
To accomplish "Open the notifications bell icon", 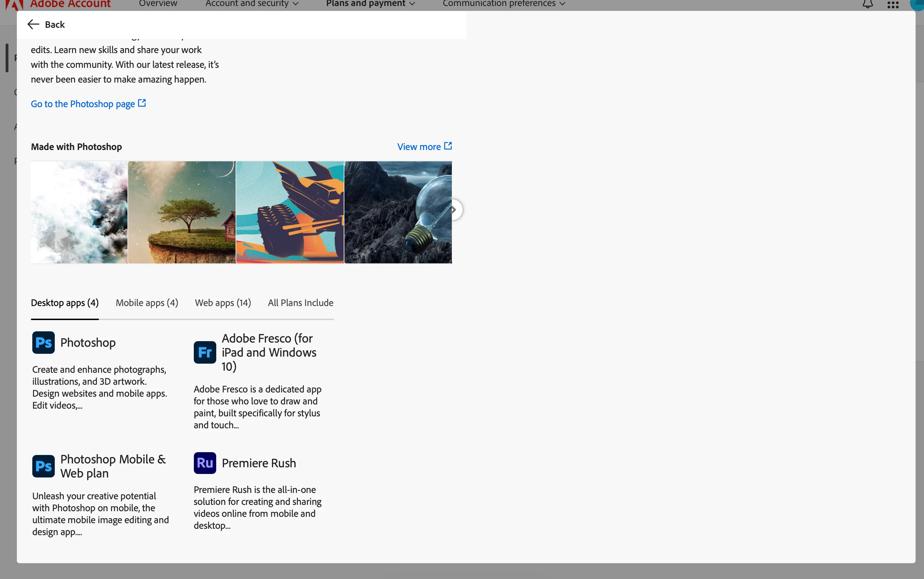I will coord(867,4).
